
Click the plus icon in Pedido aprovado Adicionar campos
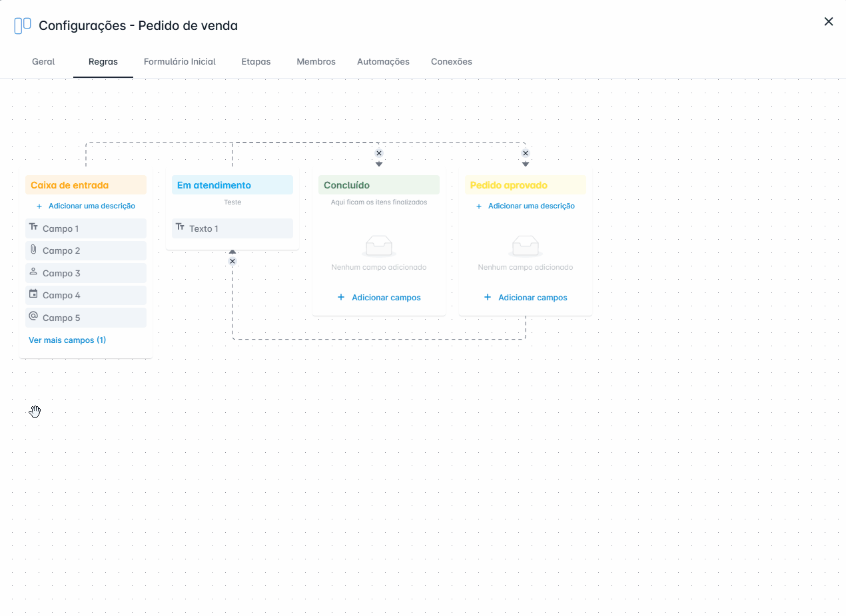488,297
